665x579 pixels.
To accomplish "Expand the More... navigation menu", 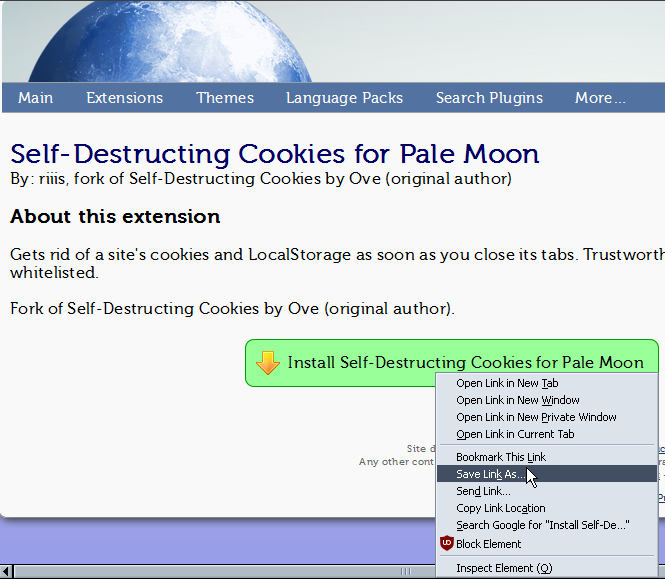I will click(x=600, y=98).
